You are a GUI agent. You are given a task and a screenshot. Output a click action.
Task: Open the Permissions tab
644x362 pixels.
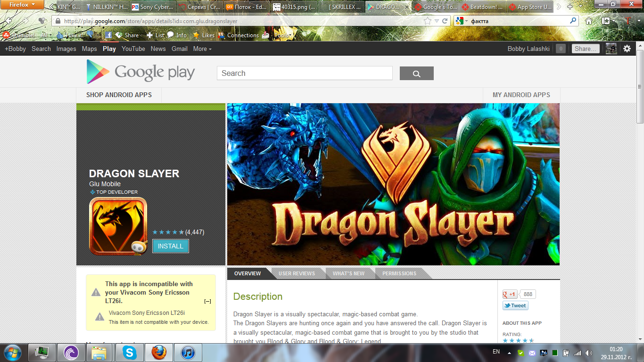pos(399,273)
